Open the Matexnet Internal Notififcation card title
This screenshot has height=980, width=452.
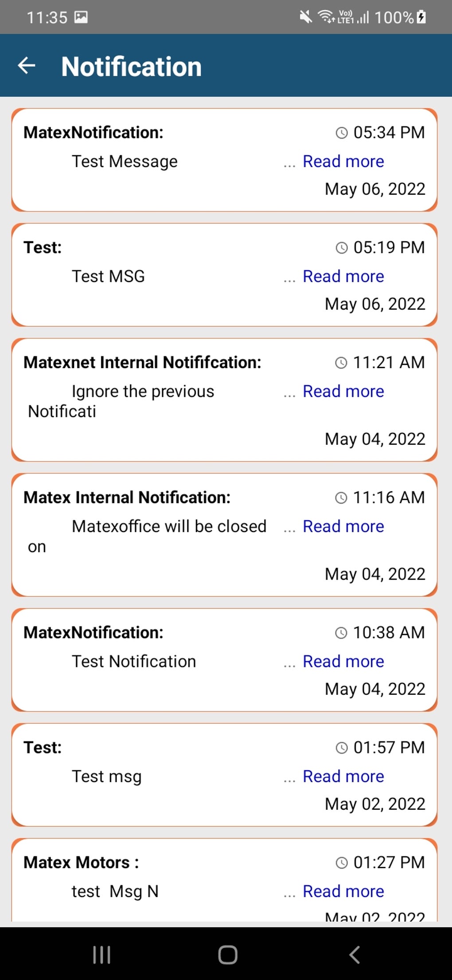pos(142,363)
